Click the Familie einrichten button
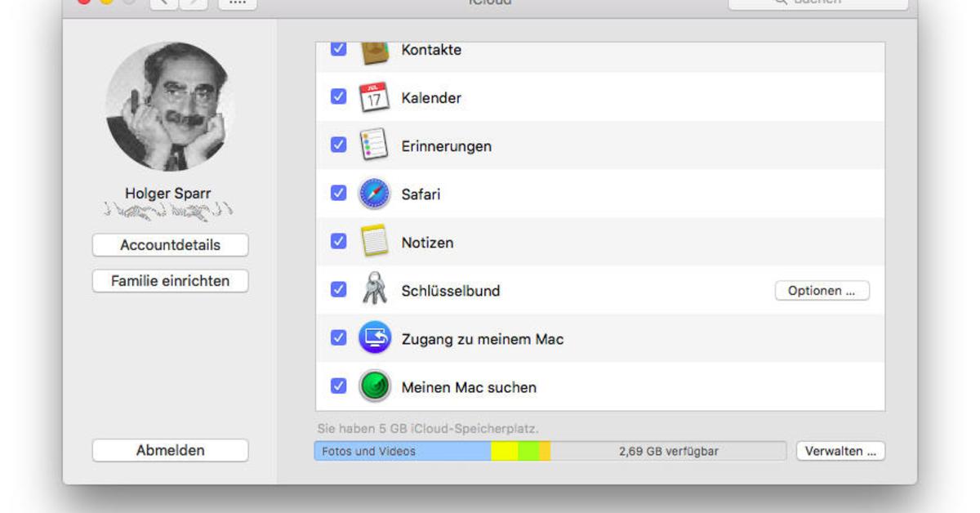The width and height of the screenshot is (980, 513). (x=170, y=281)
